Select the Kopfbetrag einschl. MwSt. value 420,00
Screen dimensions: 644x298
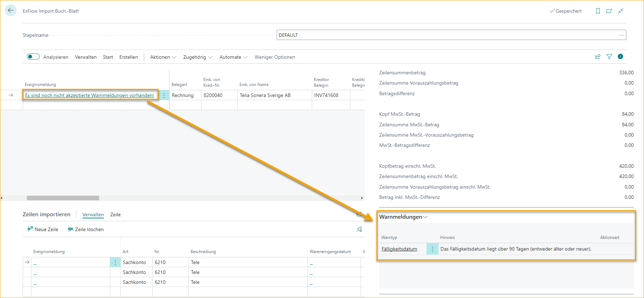pos(626,166)
